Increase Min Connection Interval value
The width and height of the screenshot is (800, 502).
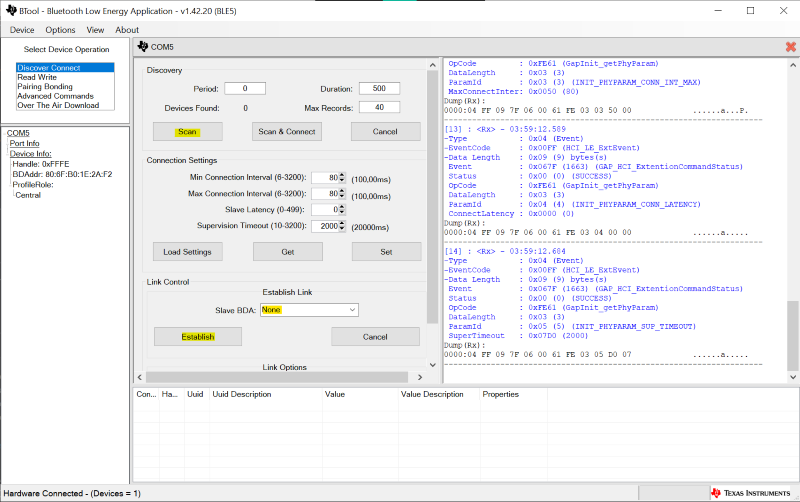342,175
